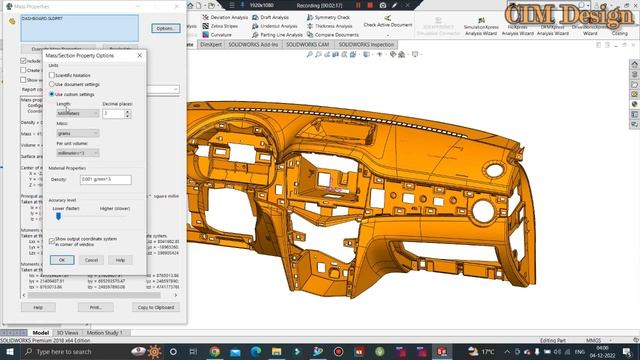
Task: Open File Explorer from taskbar
Action: pos(276,351)
